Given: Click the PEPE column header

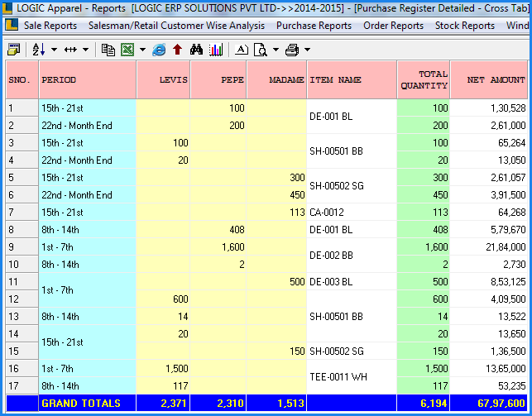Looking at the screenshot, I should coord(218,80).
